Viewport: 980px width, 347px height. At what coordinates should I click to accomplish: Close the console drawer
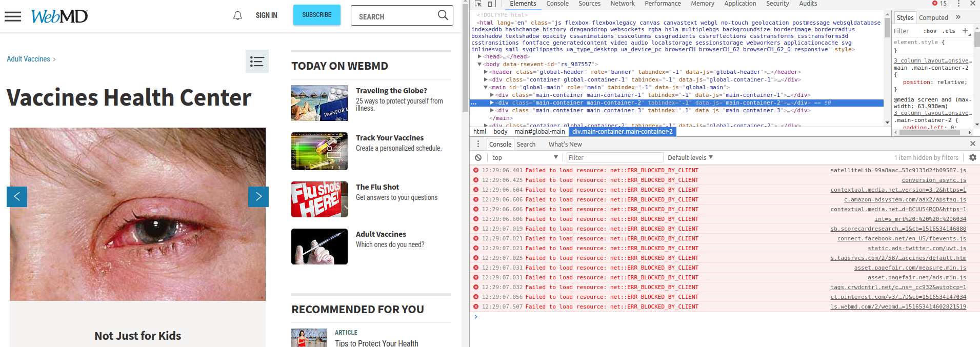(972, 144)
